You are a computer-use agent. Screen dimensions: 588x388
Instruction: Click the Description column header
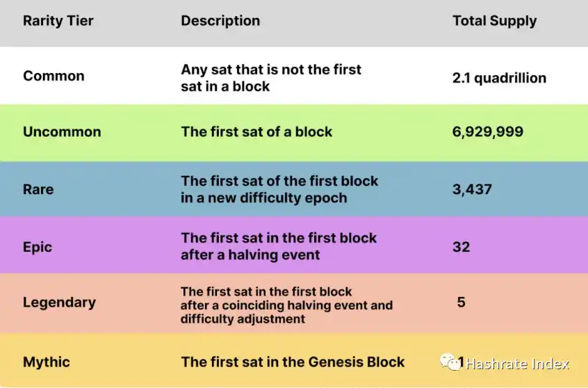(x=220, y=21)
